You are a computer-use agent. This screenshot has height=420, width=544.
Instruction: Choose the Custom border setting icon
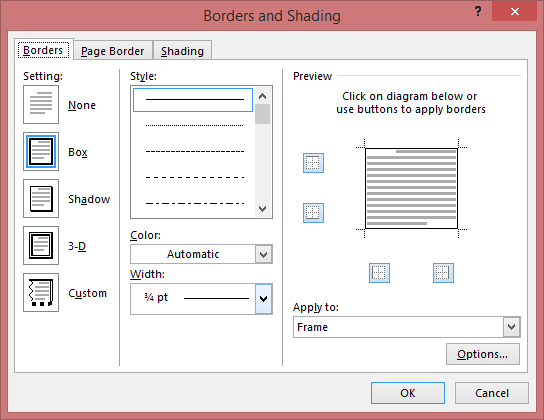tap(41, 292)
